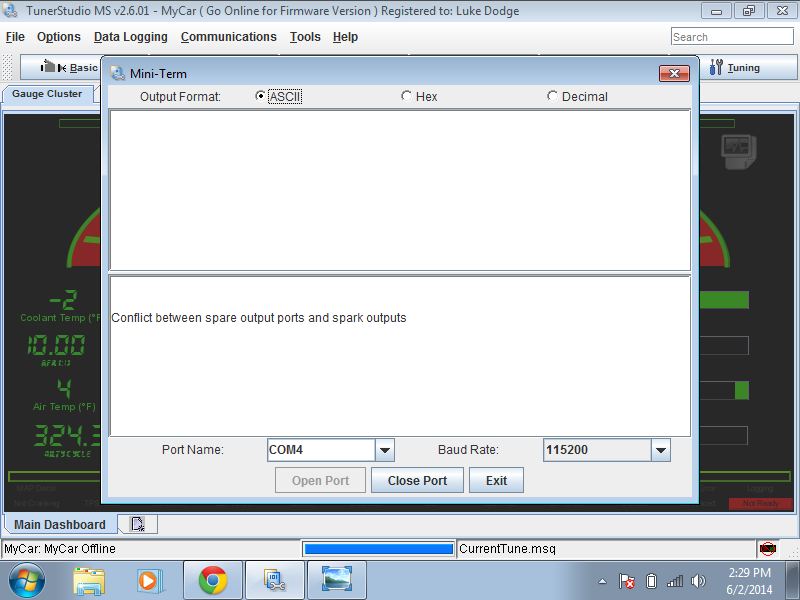Open the File menu
800x600 pixels.
(x=15, y=37)
